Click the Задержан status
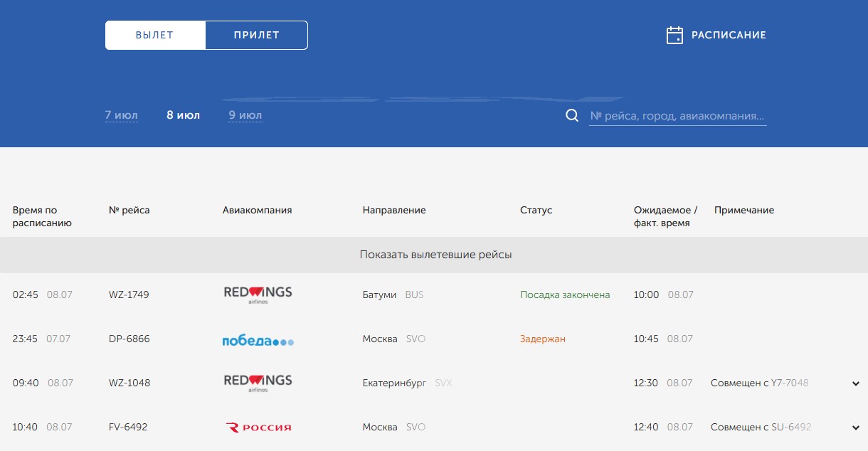 tap(543, 339)
